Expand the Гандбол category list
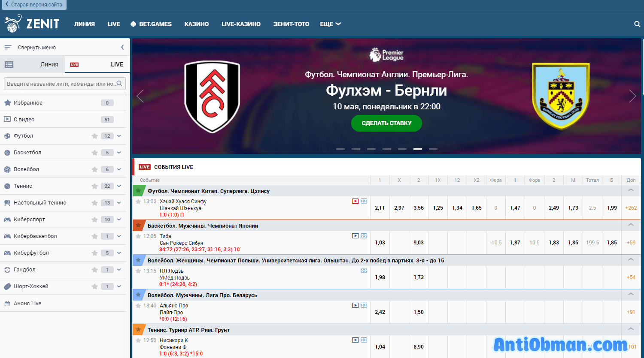Image resolution: width=644 pixels, height=358 pixels. tap(119, 270)
